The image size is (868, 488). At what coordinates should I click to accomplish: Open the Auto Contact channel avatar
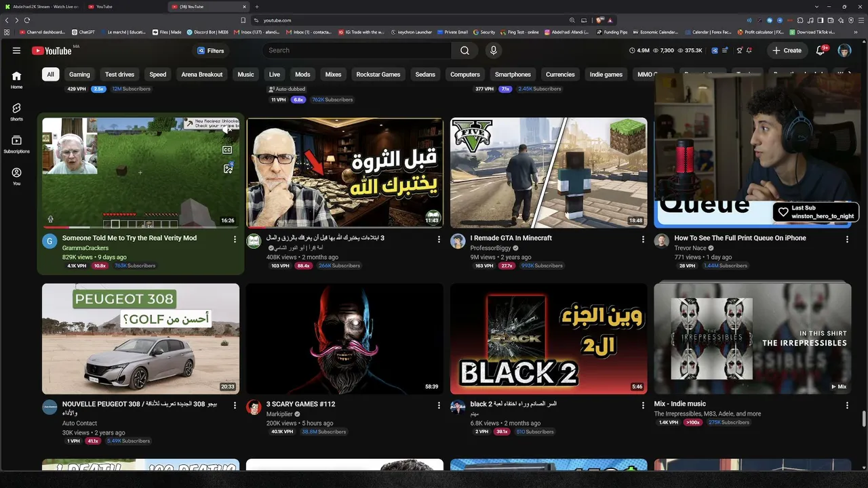(50, 407)
